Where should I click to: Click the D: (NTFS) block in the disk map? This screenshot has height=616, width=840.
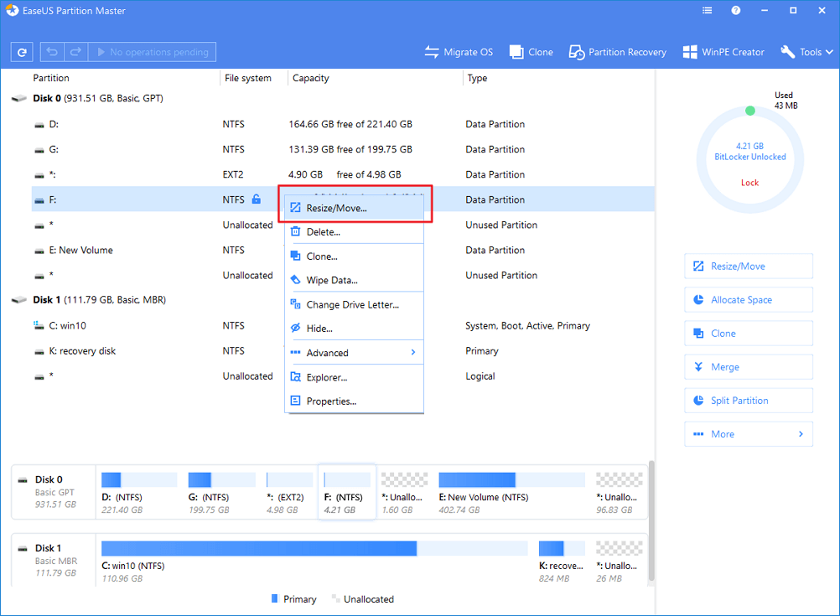coord(139,493)
